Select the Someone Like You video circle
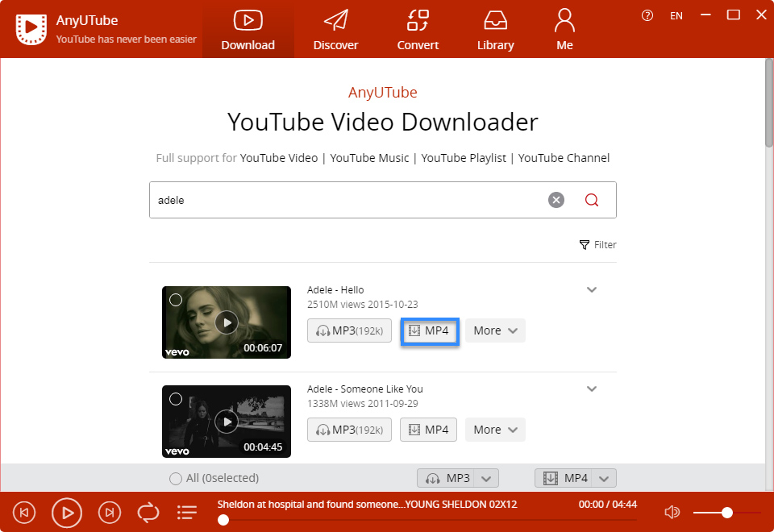774x532 pixels. pos(176,399)
